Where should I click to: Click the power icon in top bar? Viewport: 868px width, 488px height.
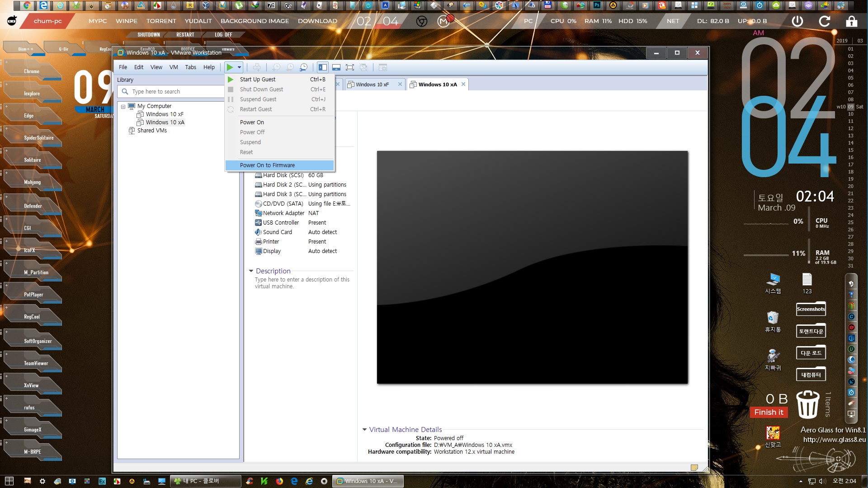coord(797,21)
